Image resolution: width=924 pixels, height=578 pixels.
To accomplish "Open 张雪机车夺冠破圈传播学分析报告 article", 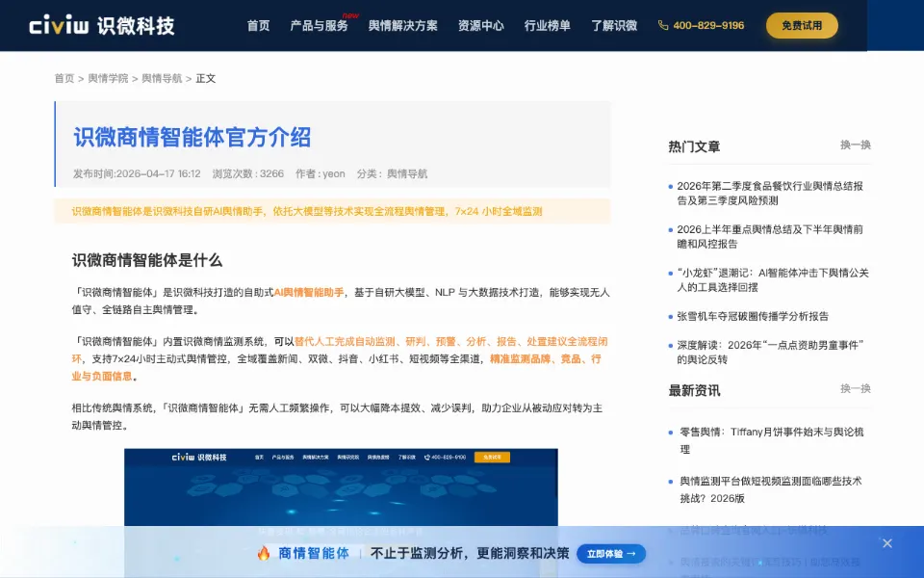I will point(753,316).
